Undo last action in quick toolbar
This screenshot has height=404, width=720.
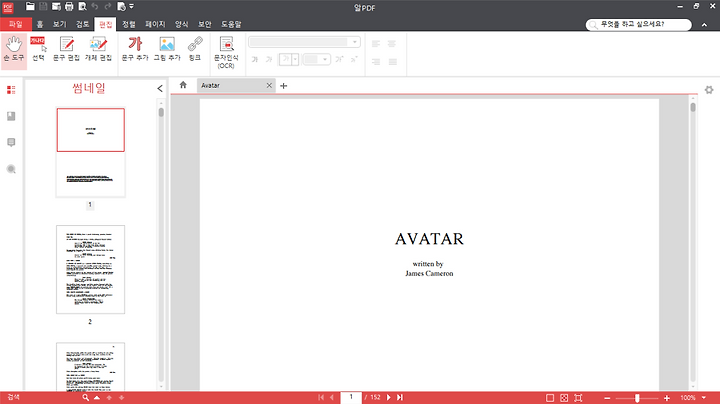pos(95,6)
